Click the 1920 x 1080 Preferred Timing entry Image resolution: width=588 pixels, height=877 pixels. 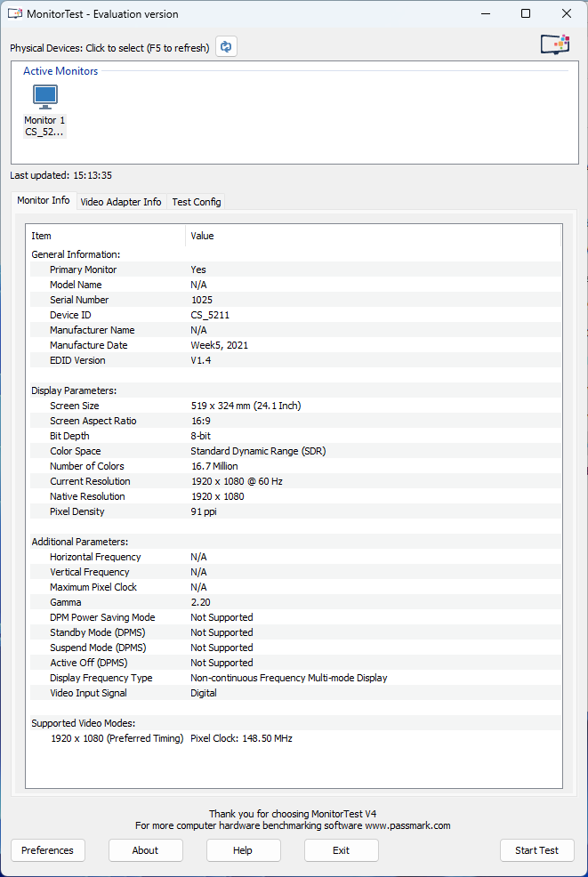pos(117,738)
